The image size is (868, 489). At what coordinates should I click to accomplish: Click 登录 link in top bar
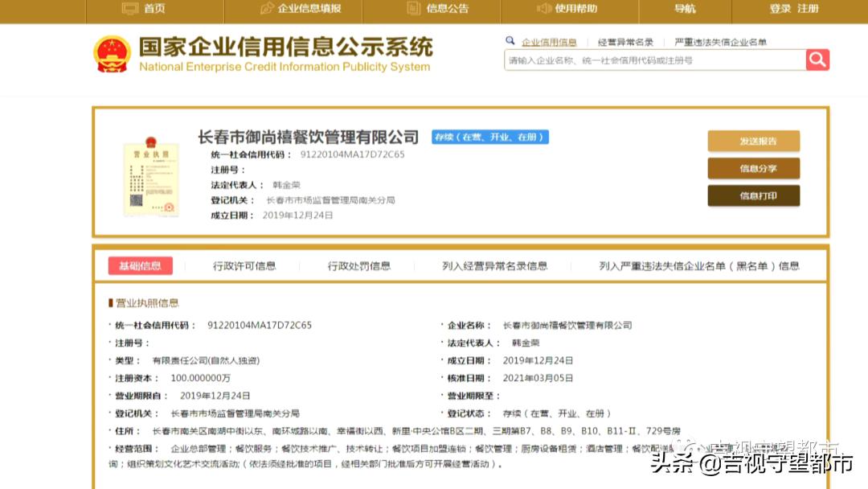point(780,8)
